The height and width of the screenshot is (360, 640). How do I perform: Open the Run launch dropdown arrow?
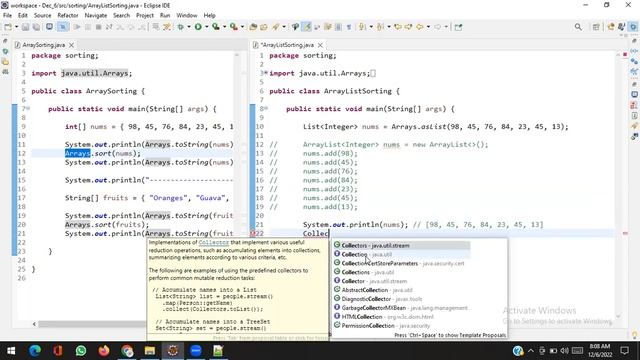point(207,27)
